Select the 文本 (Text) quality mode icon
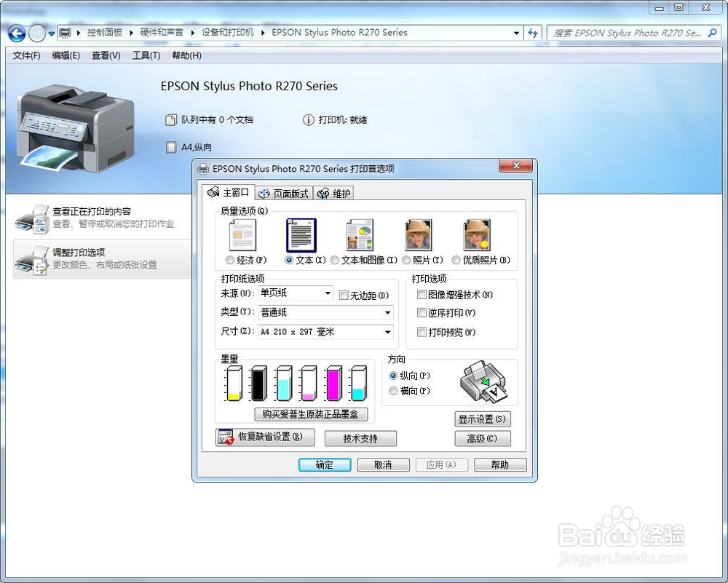Viewport: 728px width, 583px height. coord(300,234)
